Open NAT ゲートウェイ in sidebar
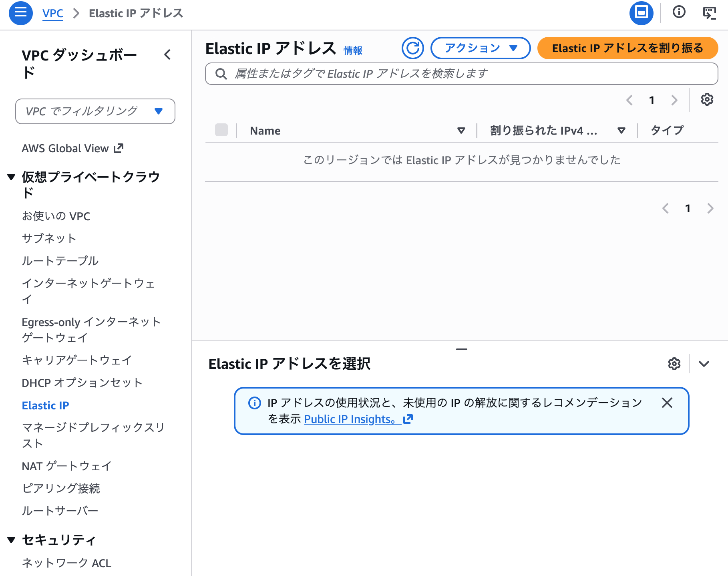 coord(67,466)
